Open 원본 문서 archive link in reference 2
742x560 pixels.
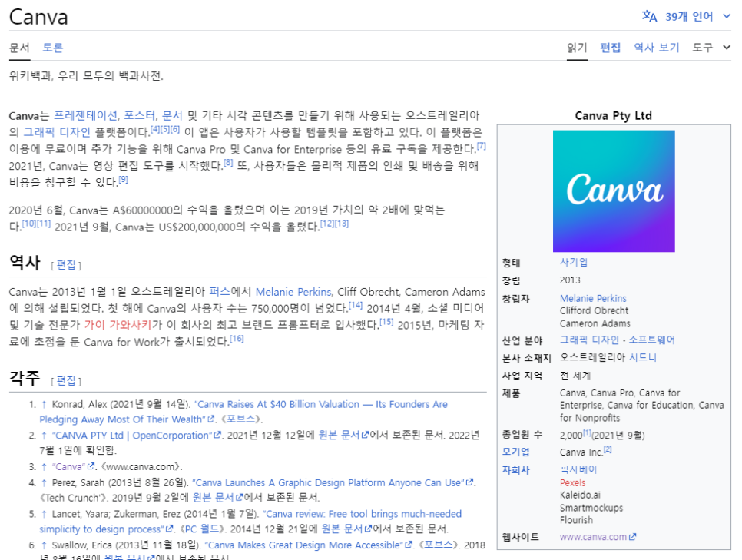pos(340,436)
